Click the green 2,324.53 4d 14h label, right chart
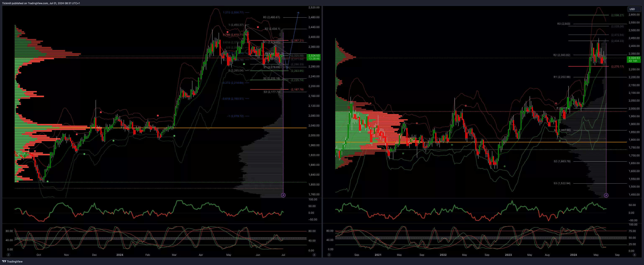This screenshot has height=265, width=644. 634,59
